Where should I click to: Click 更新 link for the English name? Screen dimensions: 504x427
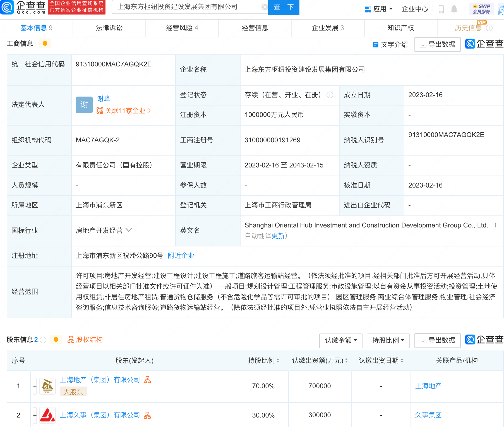click(278, 236)
